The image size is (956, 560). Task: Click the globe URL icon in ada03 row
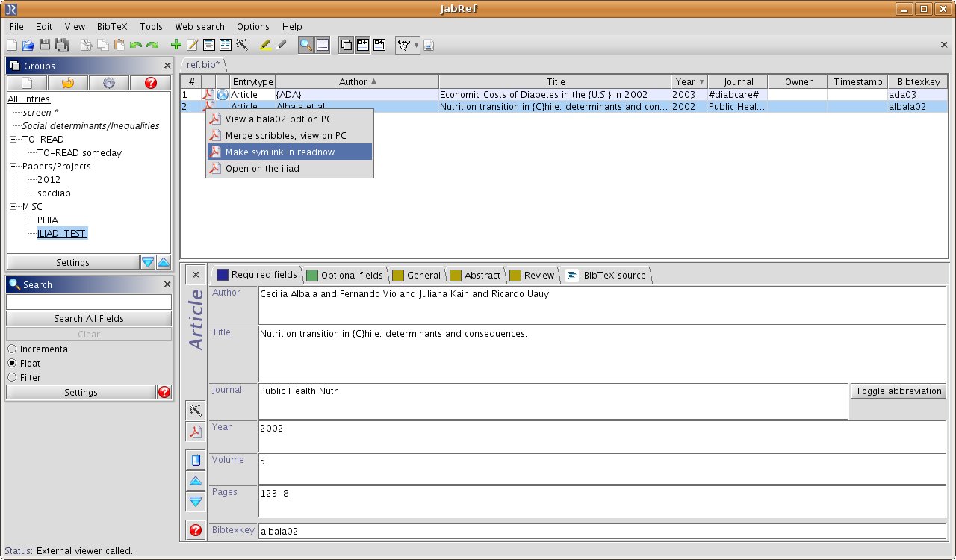point(222,95)
